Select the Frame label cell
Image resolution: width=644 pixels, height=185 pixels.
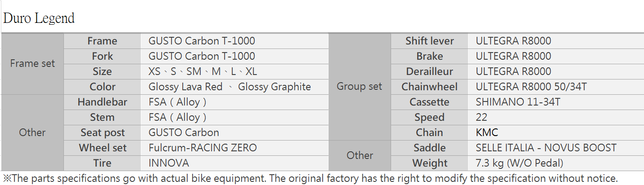pos(102,41)
